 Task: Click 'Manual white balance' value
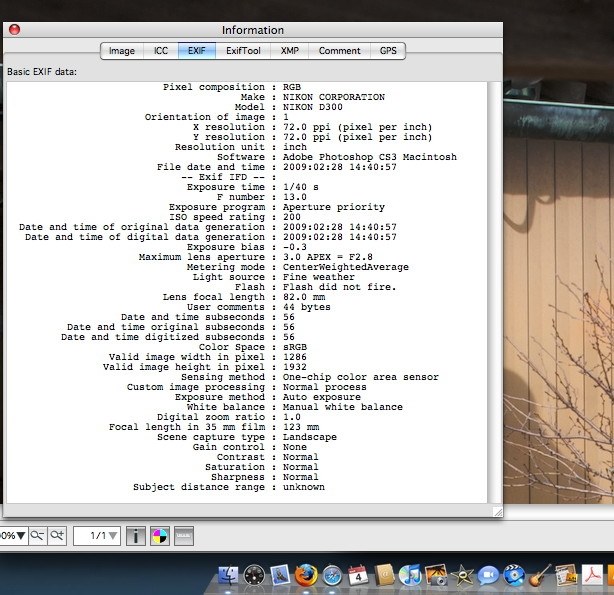tap(343, 407)
